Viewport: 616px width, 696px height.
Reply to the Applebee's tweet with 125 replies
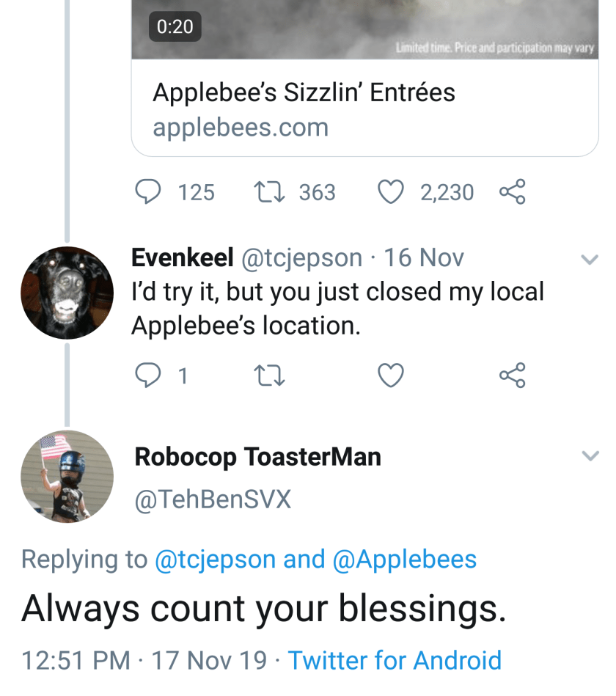coord(150,192)
